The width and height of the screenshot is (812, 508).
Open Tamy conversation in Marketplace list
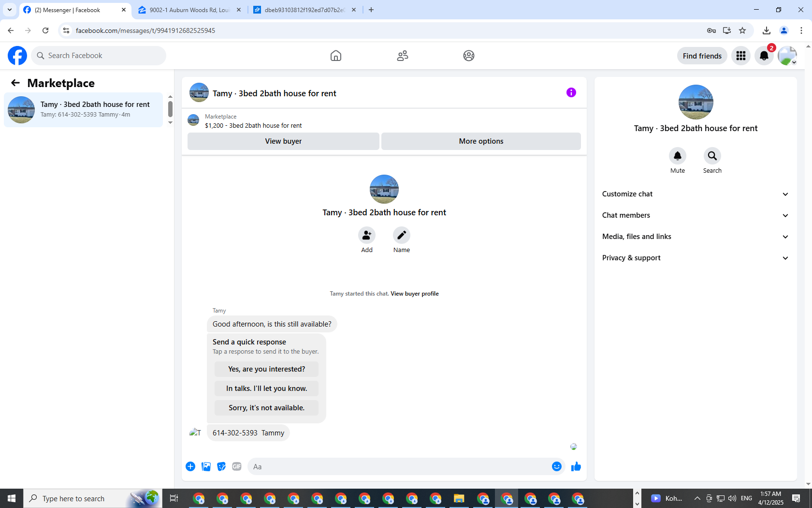click(84, 110)
